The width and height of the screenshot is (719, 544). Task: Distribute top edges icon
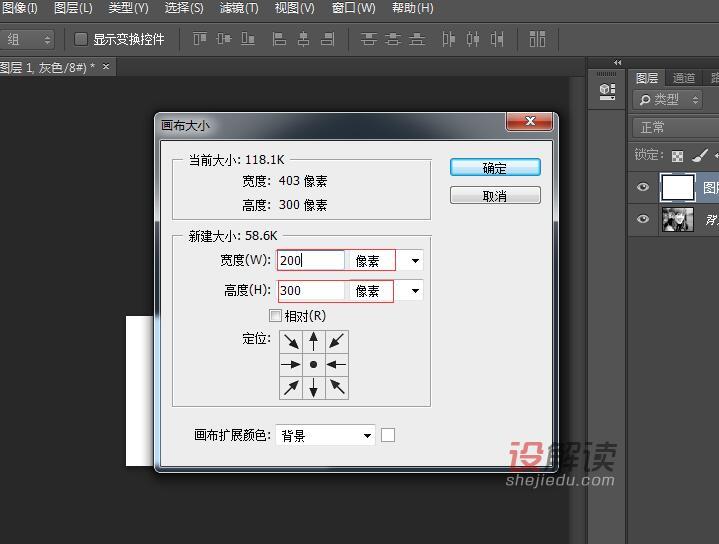click(x=369, y=39)
